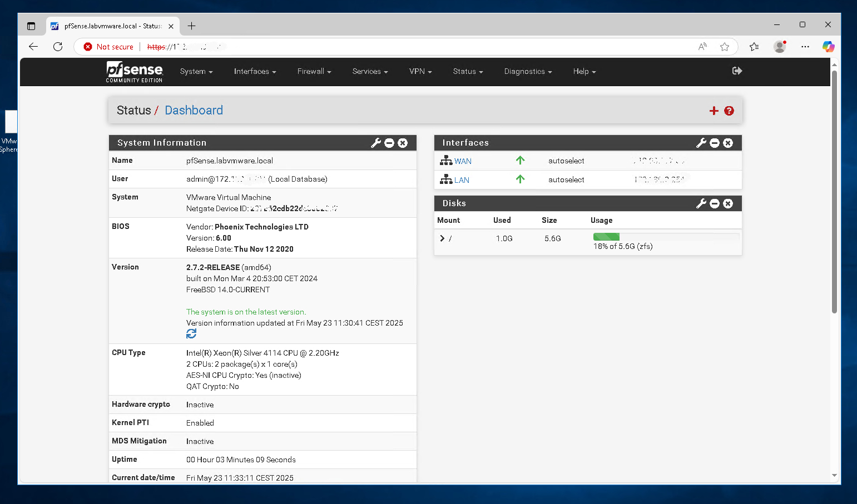Click the WAN interface network icon
Screen dimensions: 857x504
tap(446, 161)
